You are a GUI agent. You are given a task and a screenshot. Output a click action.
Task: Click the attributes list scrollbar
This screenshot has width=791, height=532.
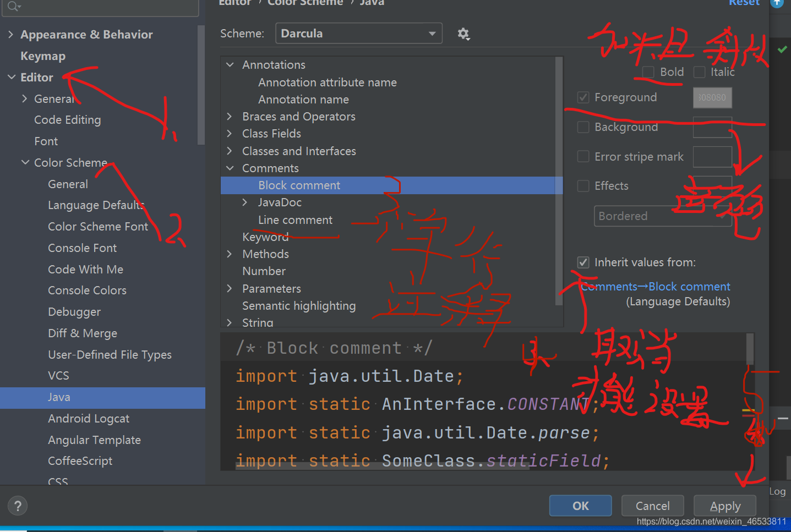(559, 182)
